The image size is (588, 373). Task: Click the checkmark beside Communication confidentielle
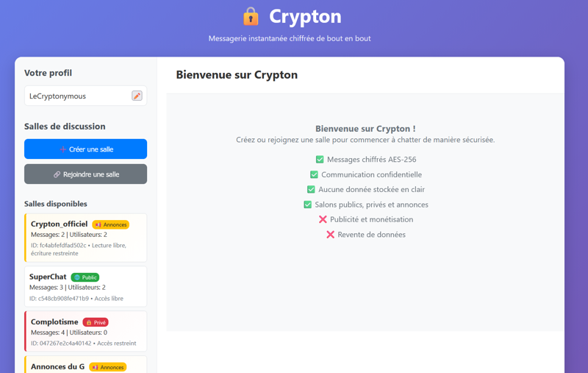314,174
